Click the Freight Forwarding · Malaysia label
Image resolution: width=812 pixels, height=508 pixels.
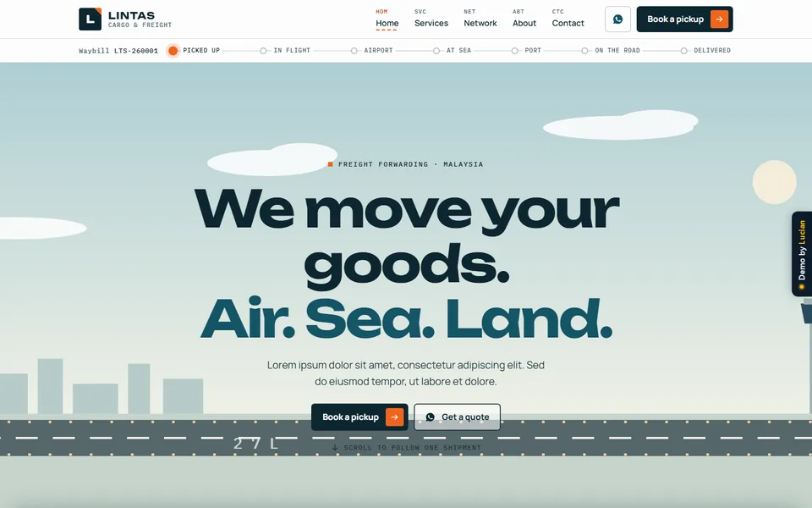point(405,164)
